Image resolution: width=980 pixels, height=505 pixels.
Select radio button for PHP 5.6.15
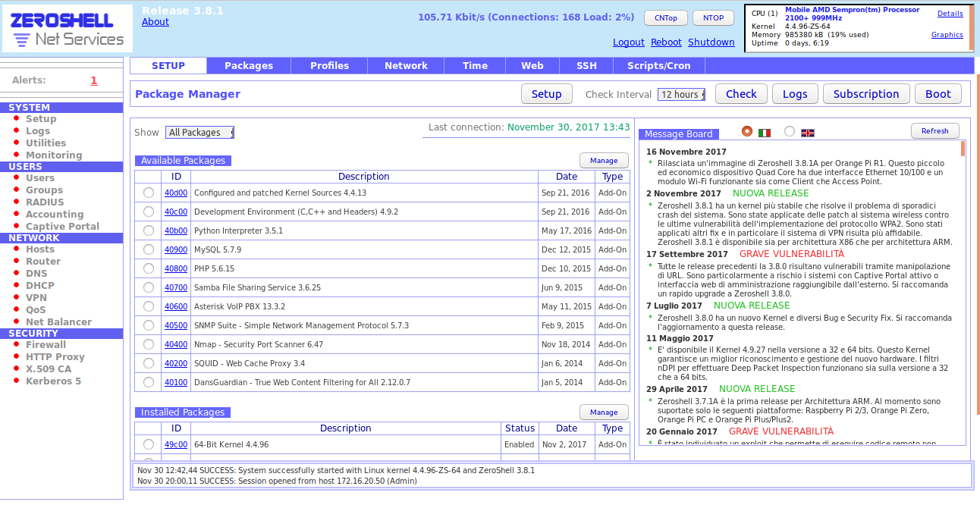click(149, 268)
